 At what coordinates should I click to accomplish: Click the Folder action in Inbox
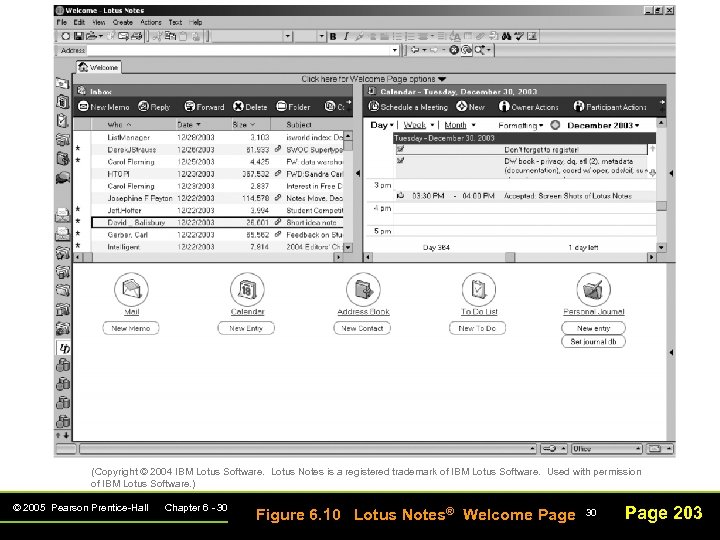click(x=293, y=107)
